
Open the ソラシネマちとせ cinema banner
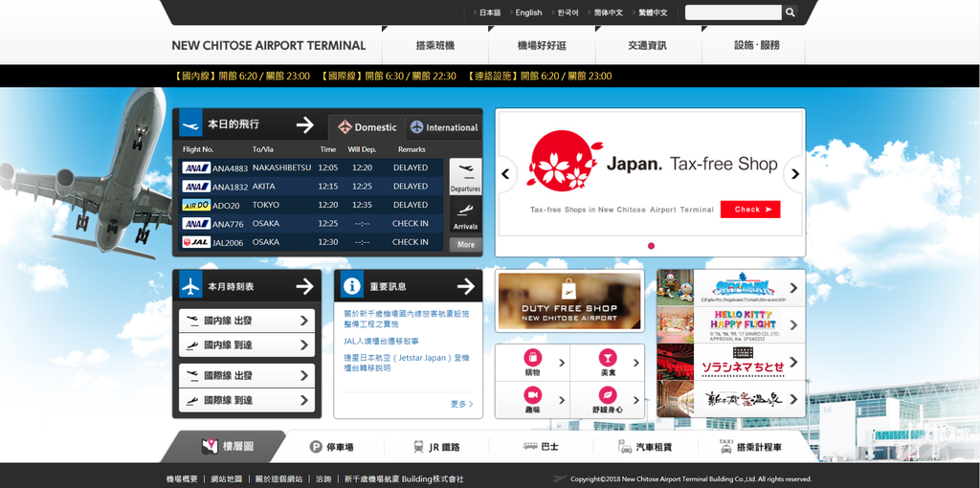pos(730,362)
